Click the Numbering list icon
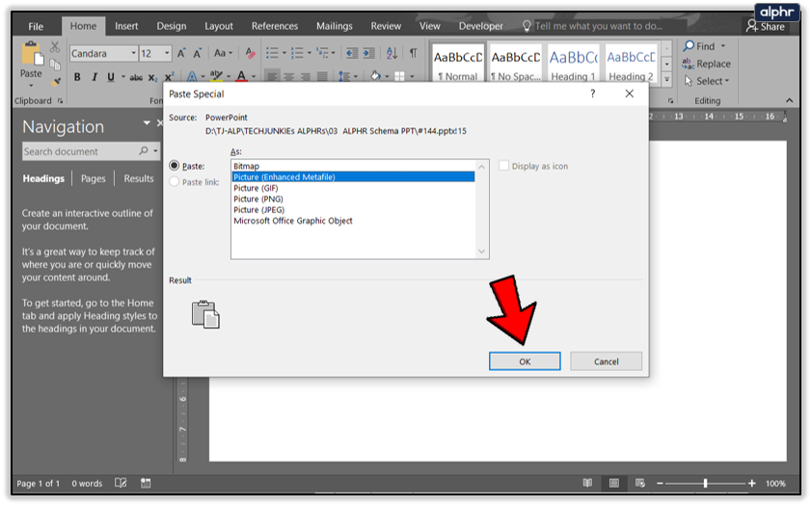The width and height of the screenshot is (812, 506). click(297, 53)
